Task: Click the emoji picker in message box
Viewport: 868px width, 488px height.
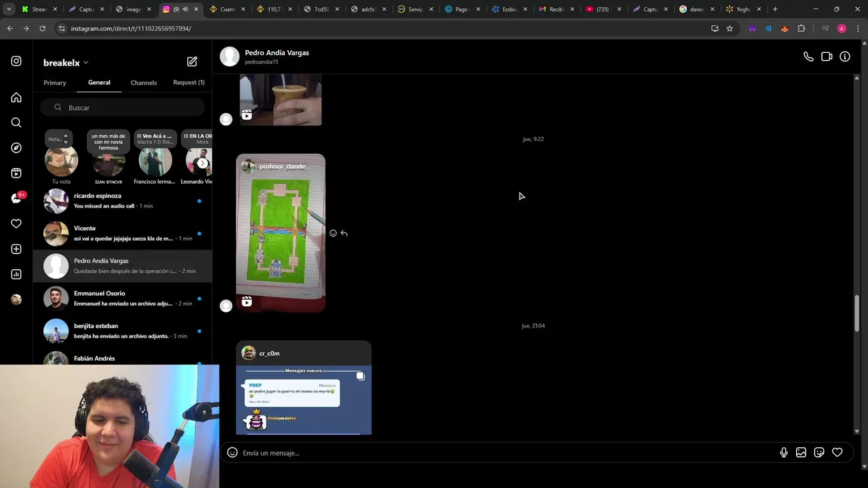Action: pos(232,453)
